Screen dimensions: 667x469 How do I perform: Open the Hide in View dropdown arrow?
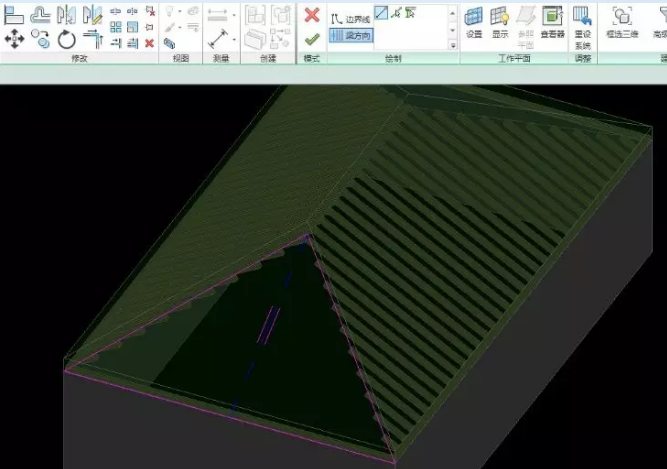click(180, 11)
